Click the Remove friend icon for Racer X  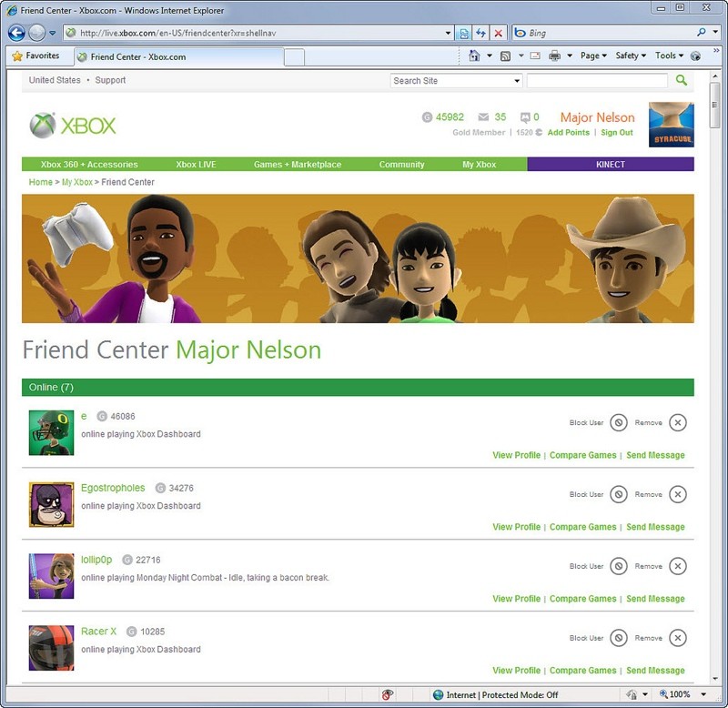pos(677,638)
